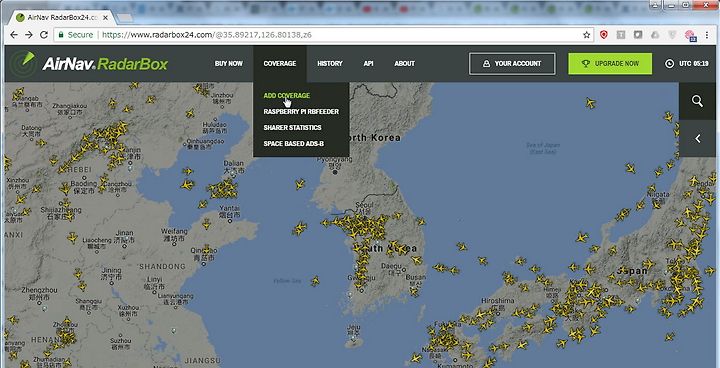Click the SHANDONG province label
Viewport: 720px width, 368px height.
163,266
